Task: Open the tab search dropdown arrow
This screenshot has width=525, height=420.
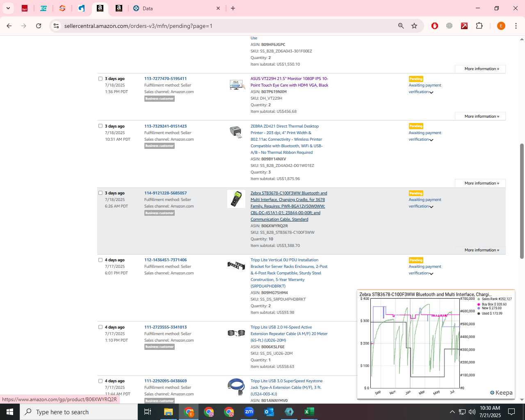Action: (x=8, y=8)
